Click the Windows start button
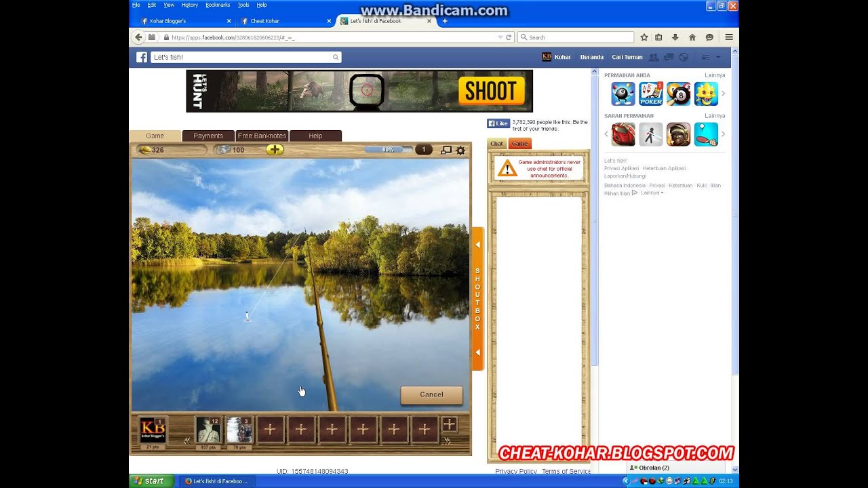The image size is (868, 488). coord(150,481)
